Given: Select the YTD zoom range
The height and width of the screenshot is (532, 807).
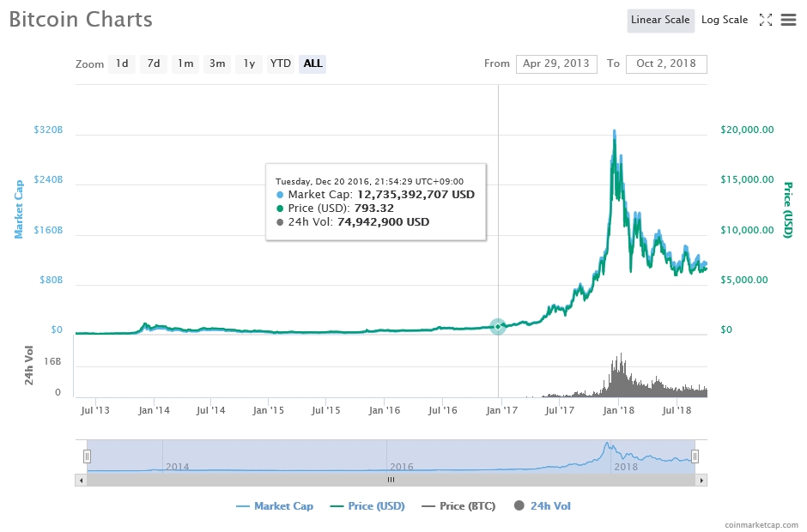Looking at the screenshot, I should click(280, 63).
